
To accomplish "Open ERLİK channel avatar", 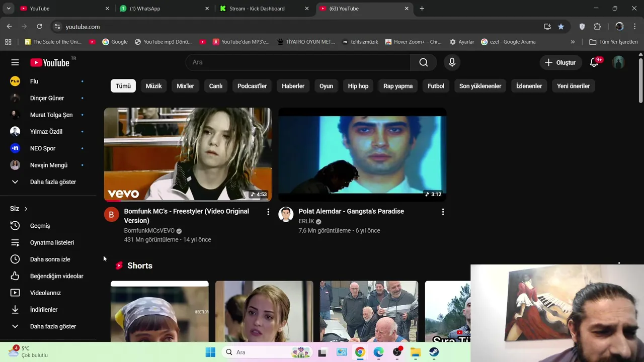I will [x=286, y=214].
